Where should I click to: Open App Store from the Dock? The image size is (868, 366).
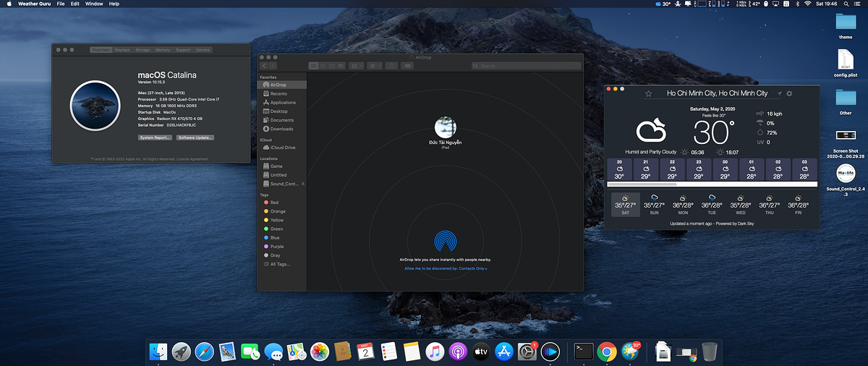504,352
